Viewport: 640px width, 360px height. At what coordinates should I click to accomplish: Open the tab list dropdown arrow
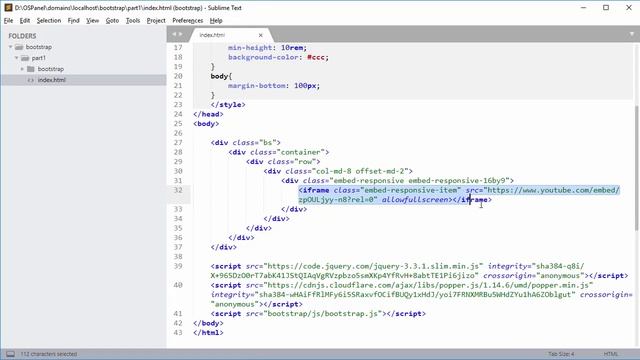point(631,34)
